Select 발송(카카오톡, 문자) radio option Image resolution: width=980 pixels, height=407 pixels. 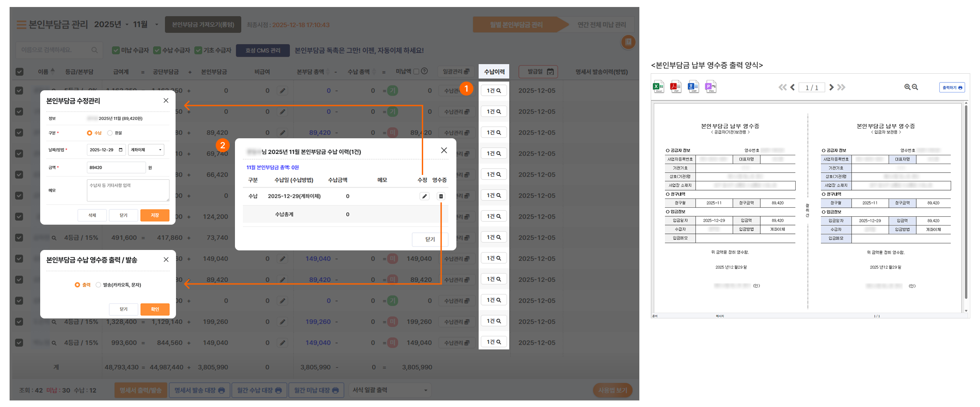pos(98,285)
